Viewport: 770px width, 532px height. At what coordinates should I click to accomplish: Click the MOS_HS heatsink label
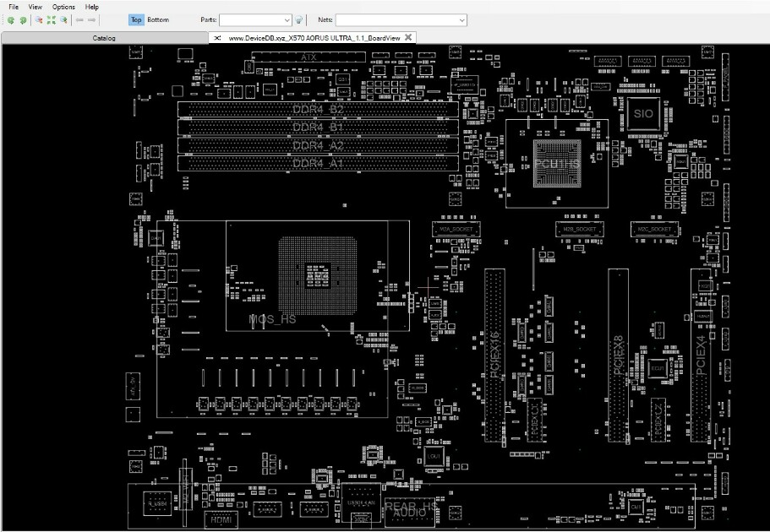point(272,319)
